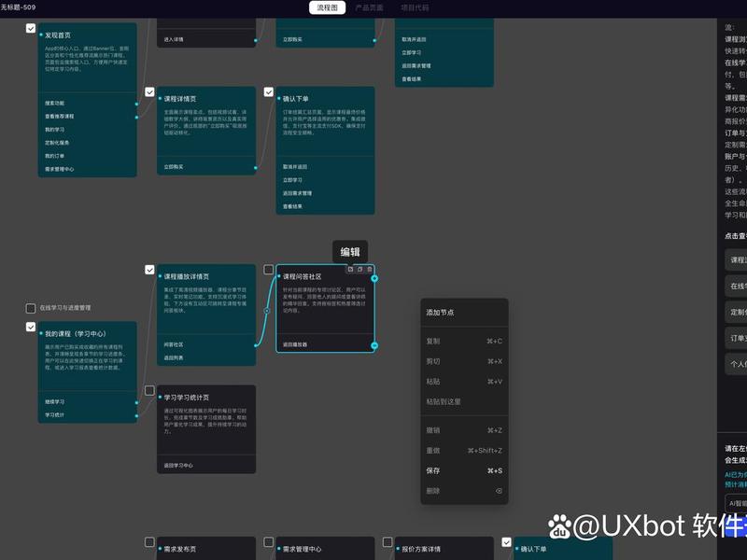The height and width of the screenshot is (560, 747).
Task: Click the 发现首页 node title
Action: 58,35
